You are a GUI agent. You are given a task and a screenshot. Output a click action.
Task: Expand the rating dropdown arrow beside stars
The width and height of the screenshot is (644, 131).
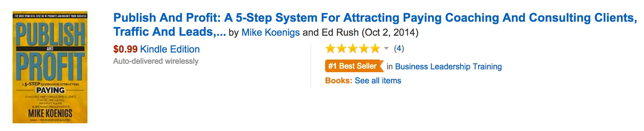386,48
